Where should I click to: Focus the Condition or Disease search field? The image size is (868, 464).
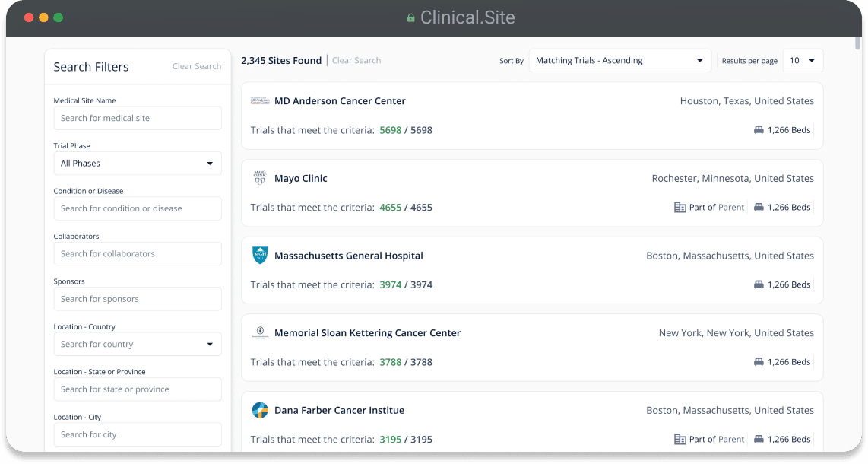[138, 208]
